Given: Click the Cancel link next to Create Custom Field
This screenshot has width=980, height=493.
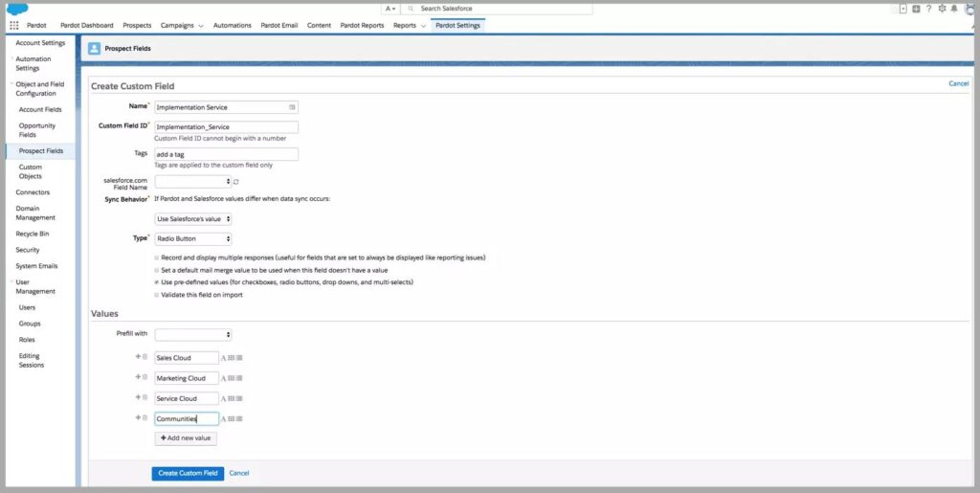Looking at the screenshot, I should (x=238, y=473).
